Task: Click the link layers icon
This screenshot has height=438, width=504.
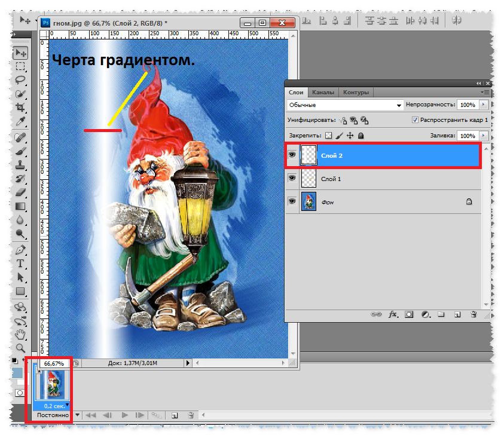Action: [376, 314]
